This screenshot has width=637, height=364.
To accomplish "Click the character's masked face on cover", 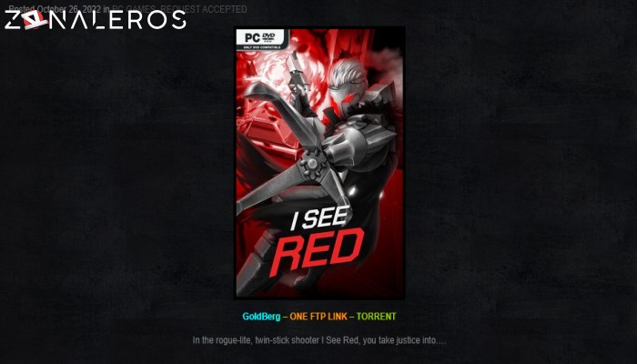I will pos(345,97).
